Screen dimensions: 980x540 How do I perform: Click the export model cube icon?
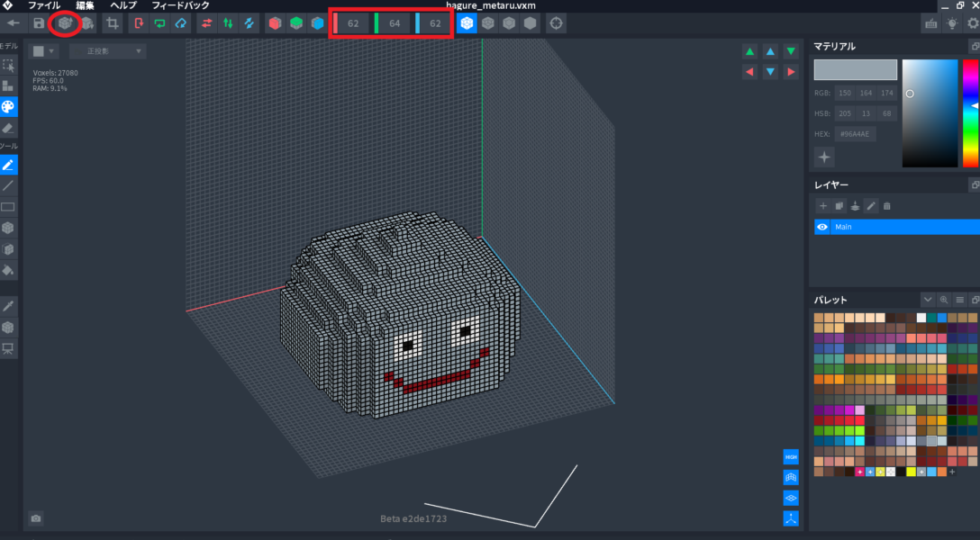(x=65, y=23)
